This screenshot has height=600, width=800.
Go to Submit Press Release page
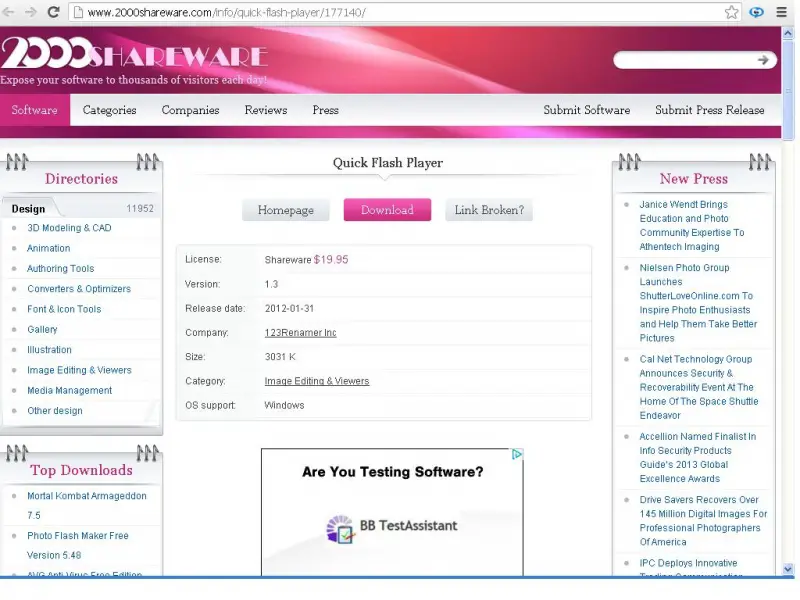[x=710, y=110]
